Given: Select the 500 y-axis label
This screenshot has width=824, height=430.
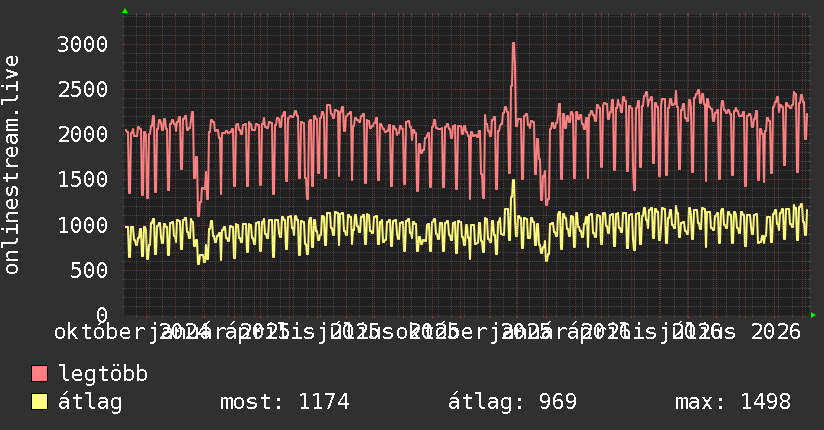Looking at the screenshot, I should pyautogui.click(x=89, y=270).
